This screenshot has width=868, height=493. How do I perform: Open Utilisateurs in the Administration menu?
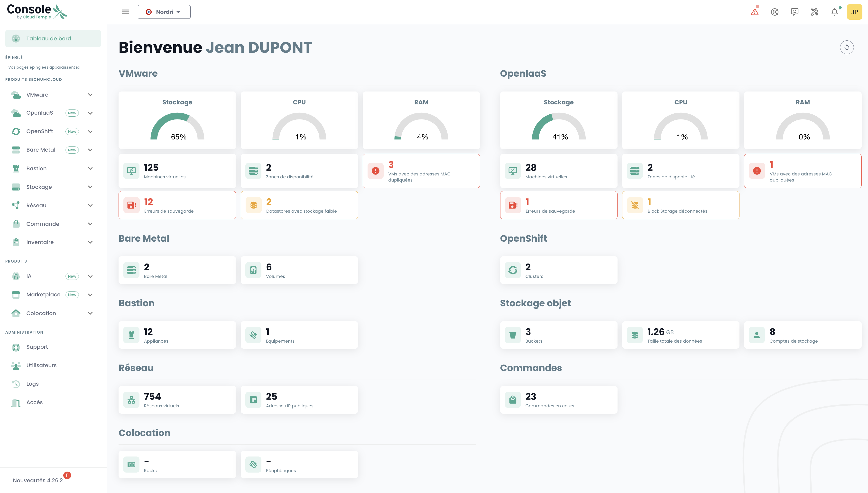tap(41, 365)
